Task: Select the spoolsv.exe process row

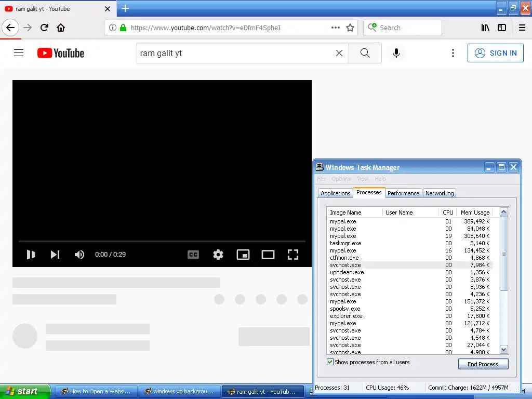Action: coord(410,309)
